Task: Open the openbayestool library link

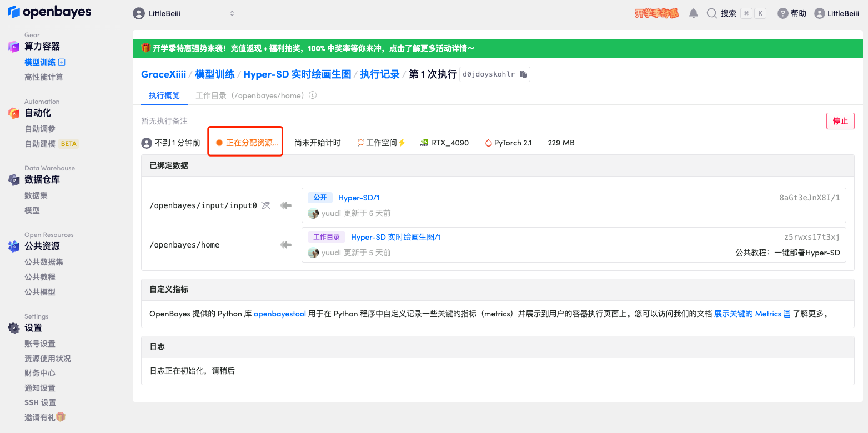Action: point(279,314)
